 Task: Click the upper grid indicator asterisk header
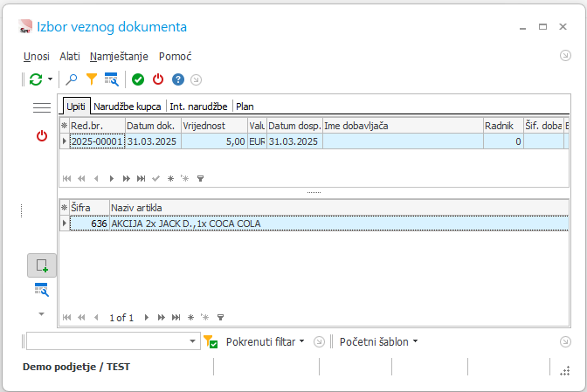(x=65, y=126)
